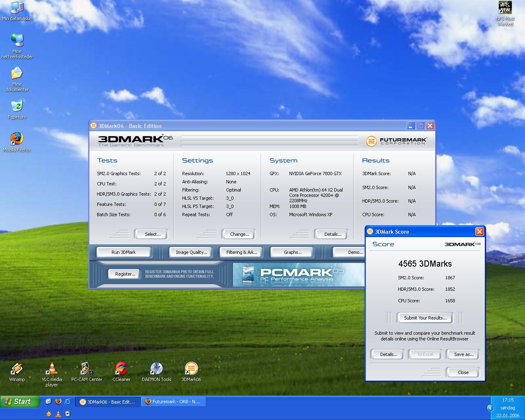The height and width of the screenshot is (420, 525).
Task: Click Outlook Express quick launch icon
Action: 48,402
